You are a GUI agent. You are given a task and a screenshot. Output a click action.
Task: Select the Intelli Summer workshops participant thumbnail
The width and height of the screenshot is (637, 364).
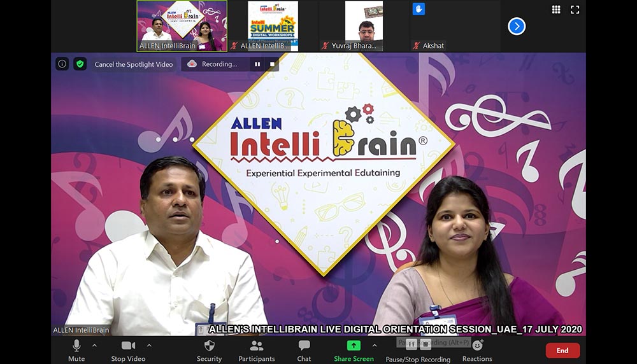(x=273, y=26)
